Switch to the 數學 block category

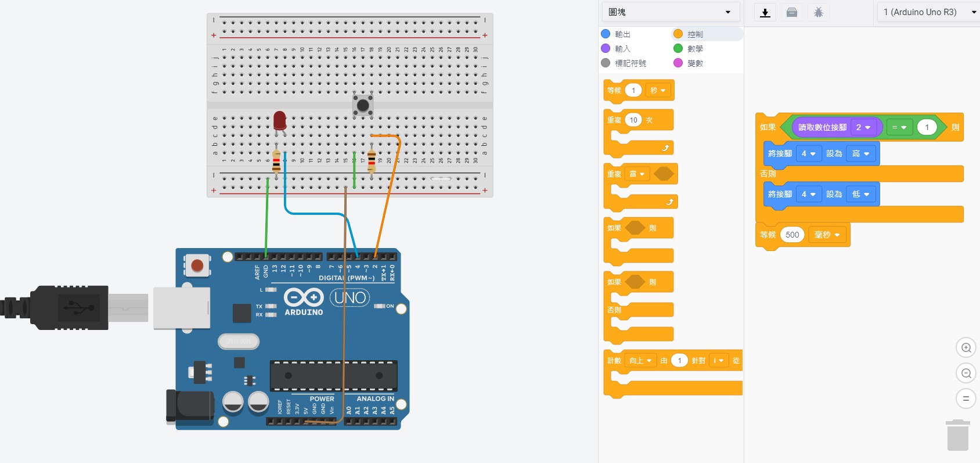[689, 49]
